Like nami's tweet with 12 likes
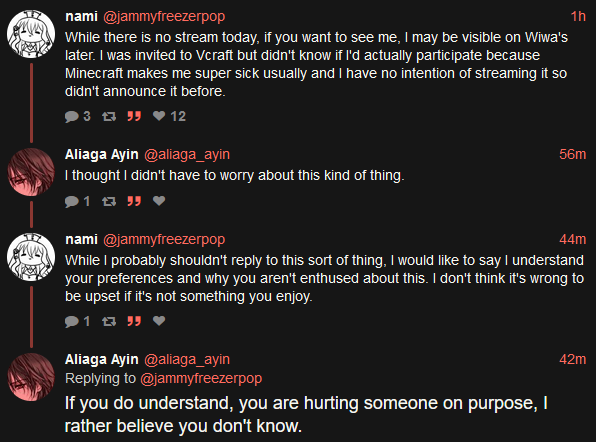This screenshot has width=596, height=442. pyautogui.click(x=159, y=116)
